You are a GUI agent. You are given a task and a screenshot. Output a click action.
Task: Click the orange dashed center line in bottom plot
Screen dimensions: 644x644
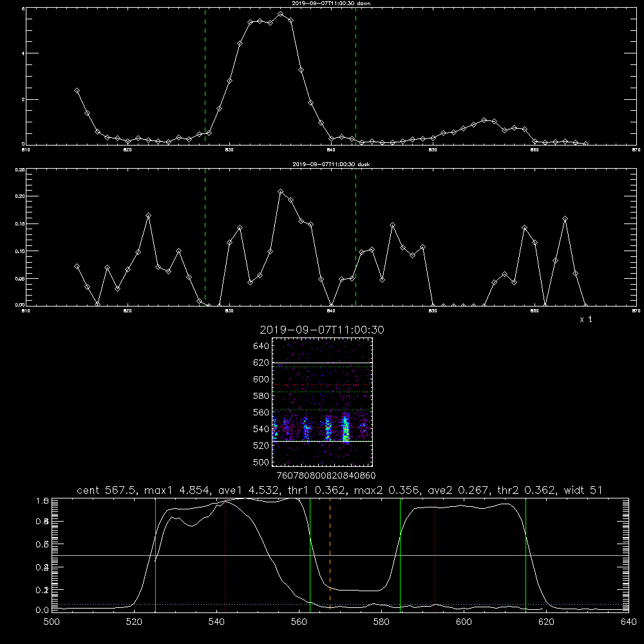click(x=330, y=554)
